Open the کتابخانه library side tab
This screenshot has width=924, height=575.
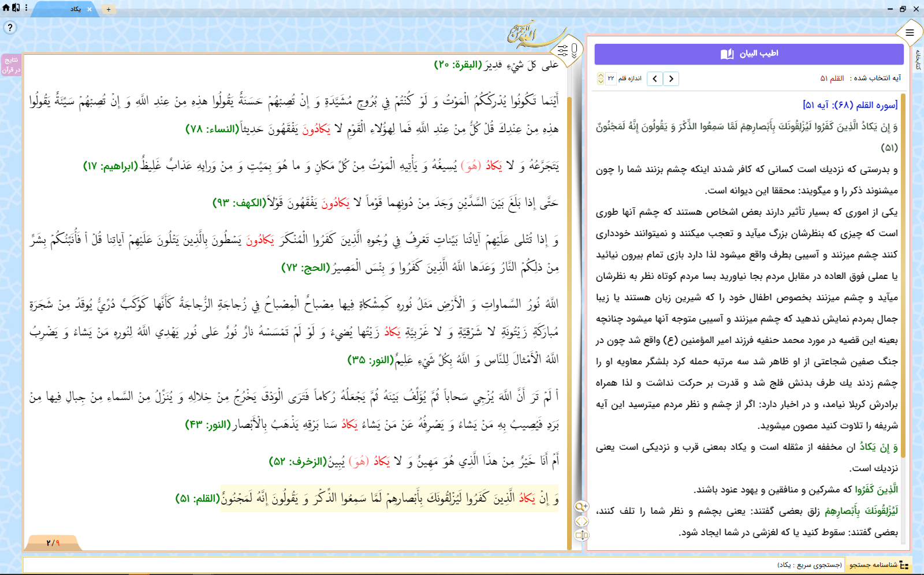[x=918, y=59]
